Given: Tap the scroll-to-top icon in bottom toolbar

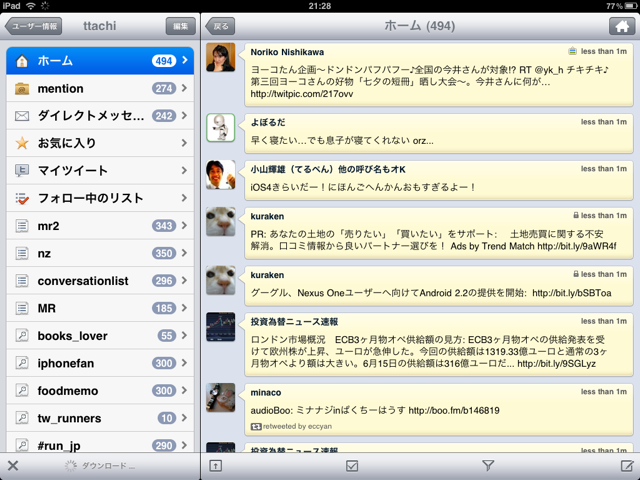Looking at the screenshot, I should [x=217, y=466].
